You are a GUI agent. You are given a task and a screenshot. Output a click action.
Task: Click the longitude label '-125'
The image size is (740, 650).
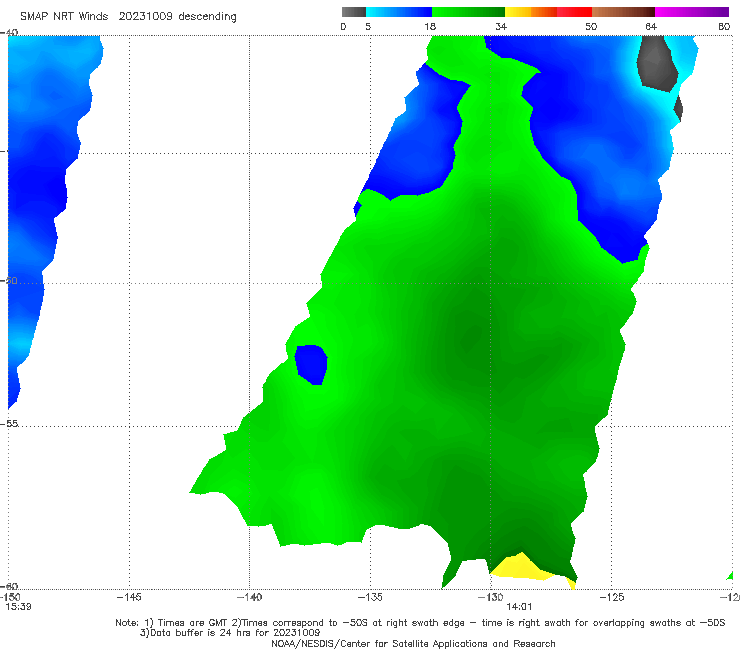(x=612, y=597)
